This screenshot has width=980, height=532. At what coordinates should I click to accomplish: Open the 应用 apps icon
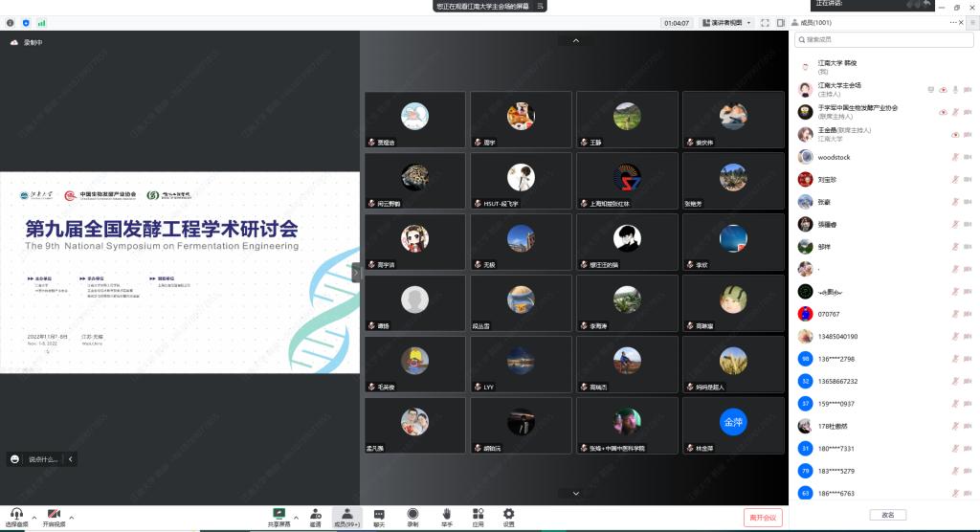(478, 516)
